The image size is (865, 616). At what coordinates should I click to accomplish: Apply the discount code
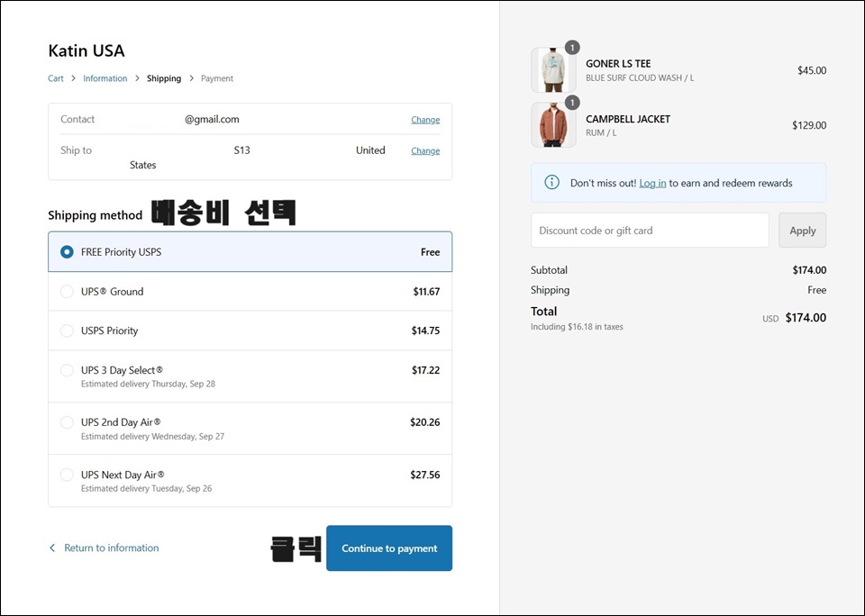point(802,231)
